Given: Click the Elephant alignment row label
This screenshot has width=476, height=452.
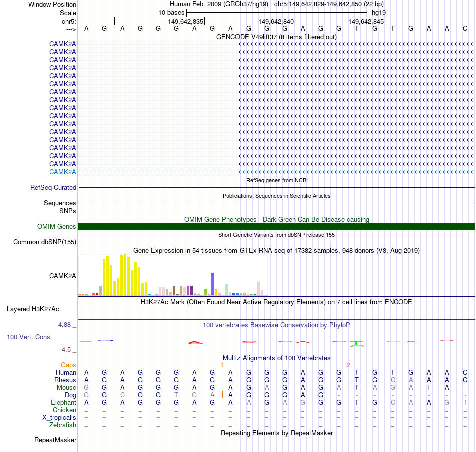Looking at the screenshot, I should point(63,403).
